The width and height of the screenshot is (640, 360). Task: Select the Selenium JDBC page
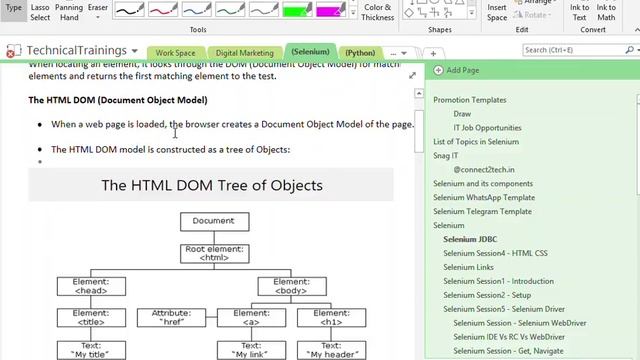point(470,239)
